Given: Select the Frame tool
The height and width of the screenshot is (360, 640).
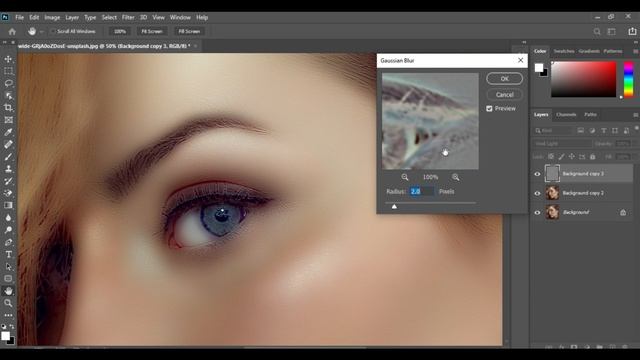Looking at the screenshot, I should [8, 120].
